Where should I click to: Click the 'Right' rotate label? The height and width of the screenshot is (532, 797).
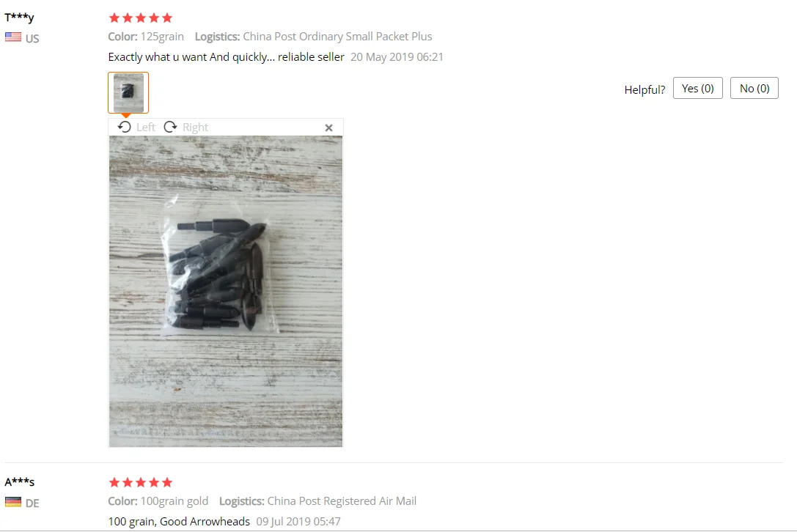pyautogui.click(x=195, y=128)
